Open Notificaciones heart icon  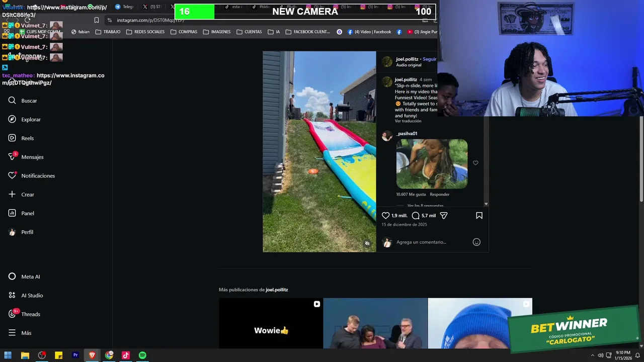tap(12, 175)
